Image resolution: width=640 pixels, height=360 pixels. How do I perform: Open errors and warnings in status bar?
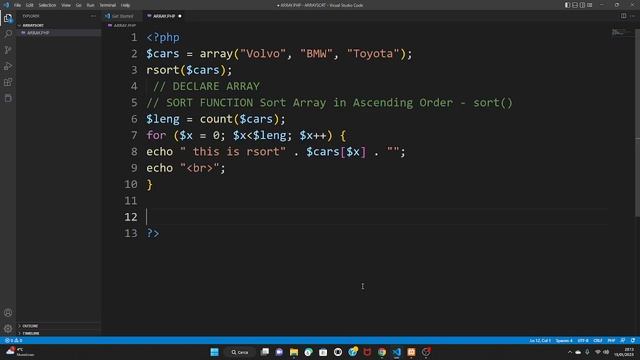click(13, 340)
